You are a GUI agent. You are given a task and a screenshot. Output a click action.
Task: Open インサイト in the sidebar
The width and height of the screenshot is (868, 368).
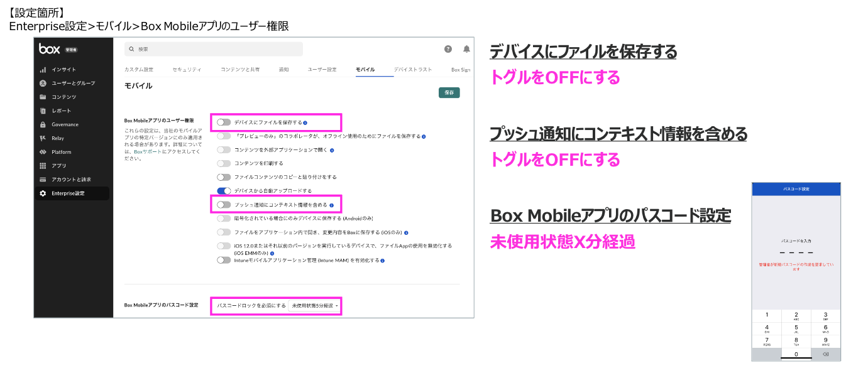tap(63, 70)
